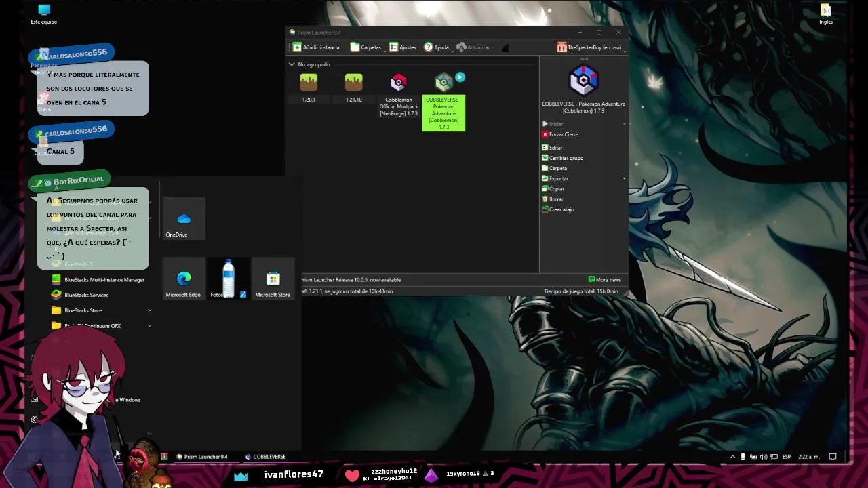Open the Carpetas folders menu
868x488 pixels.
pos(366,47)
